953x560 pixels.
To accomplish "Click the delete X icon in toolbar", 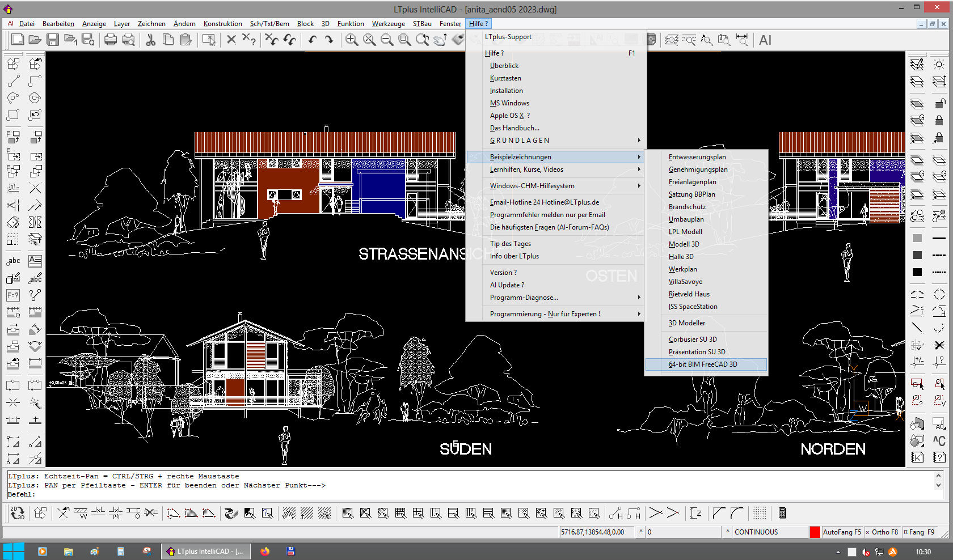I will pyautogui.click(x=231, y=40).
